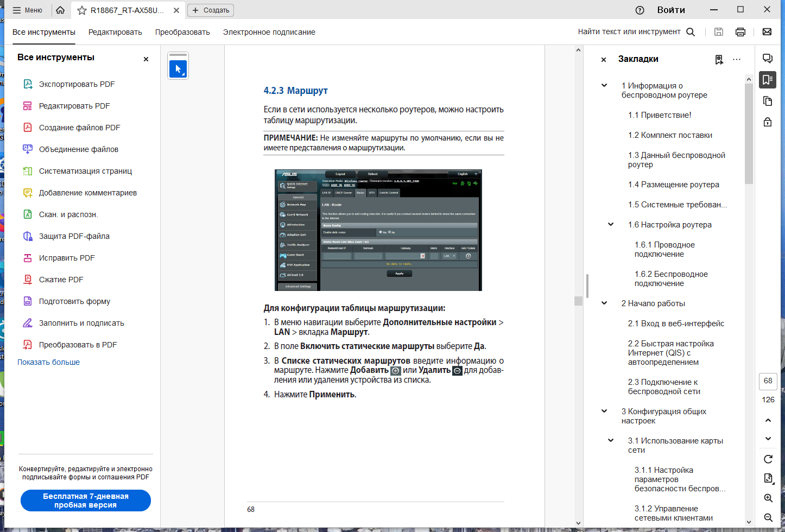Viewport: 785px width, 532px height.
Task: Open Электронное подписание tab
Action: tap(269, 32)
